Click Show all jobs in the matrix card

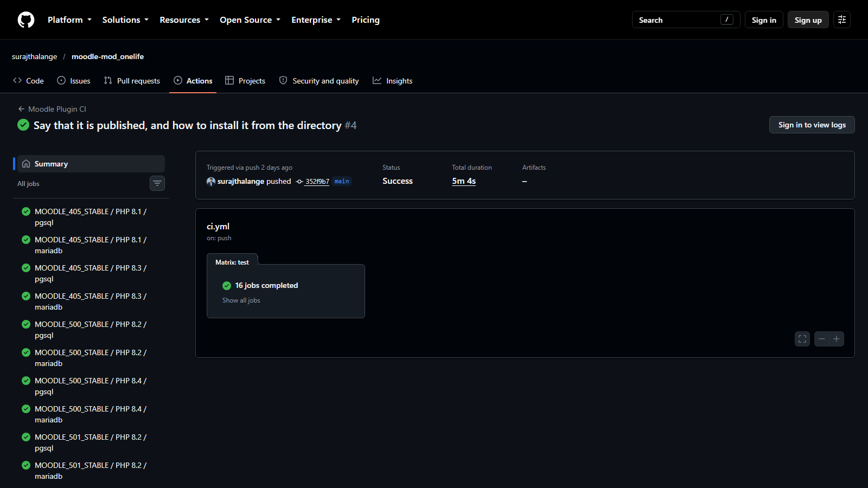pyautogui.click(x=241, y=300)
